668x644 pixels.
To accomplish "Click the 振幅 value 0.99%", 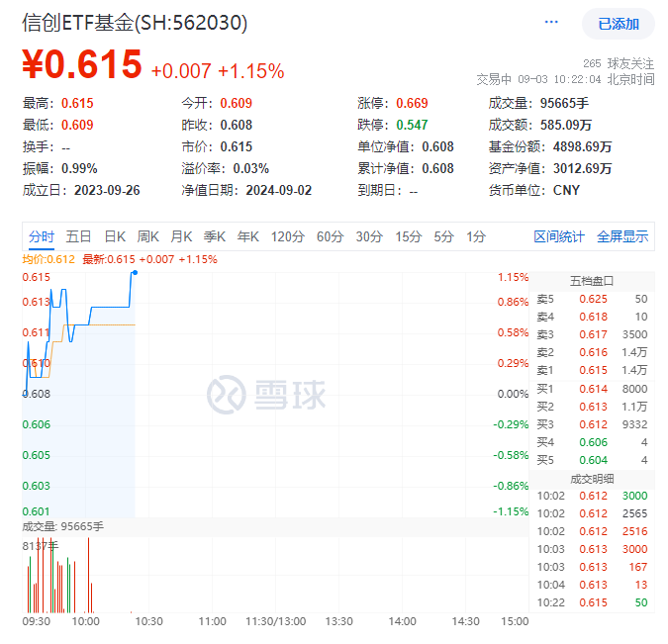I will click(79, 168).
